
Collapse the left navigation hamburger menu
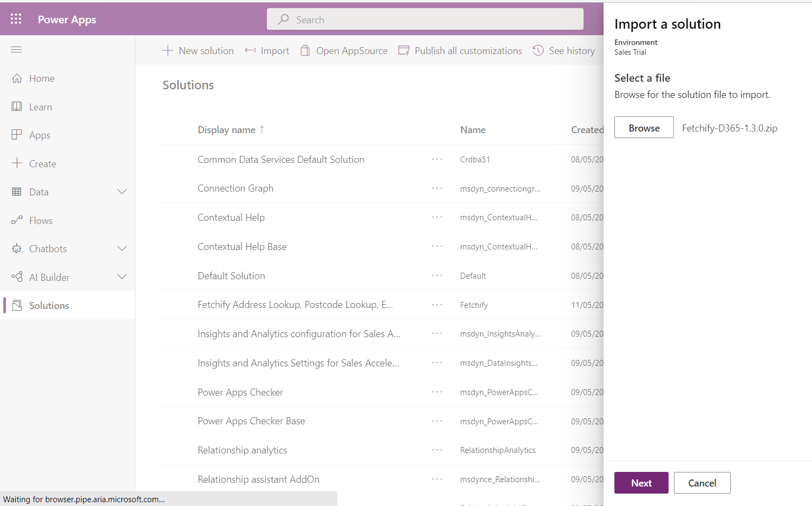[x=16, y=50]
